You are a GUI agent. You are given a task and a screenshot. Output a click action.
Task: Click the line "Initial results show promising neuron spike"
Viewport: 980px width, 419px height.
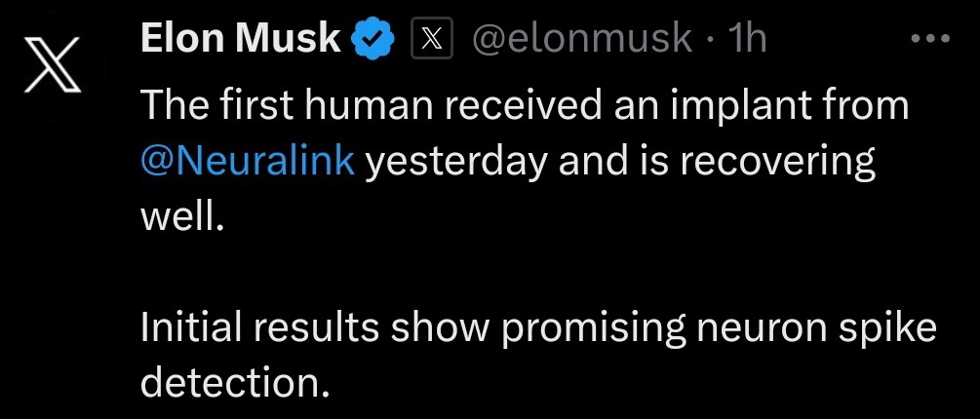pyautogui.click(x=538, y=327)
